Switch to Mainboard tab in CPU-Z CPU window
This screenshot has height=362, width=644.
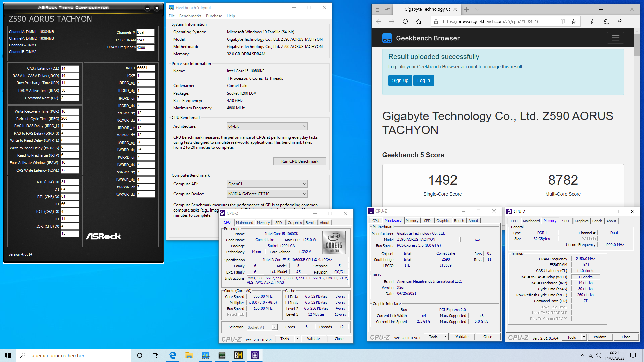245,223
